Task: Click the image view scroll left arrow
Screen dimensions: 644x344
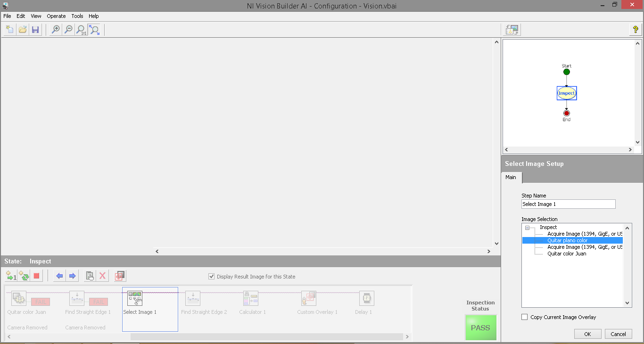Action: pos(157,252)
